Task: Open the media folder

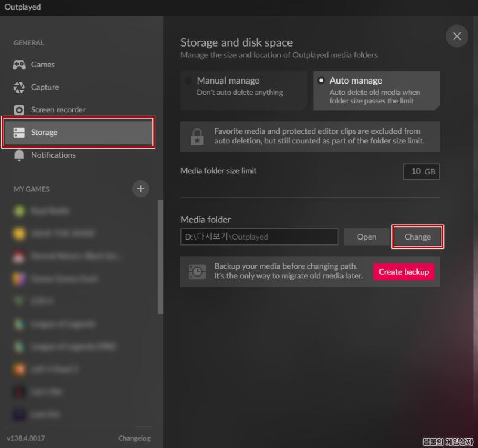Action: [367, 237]
